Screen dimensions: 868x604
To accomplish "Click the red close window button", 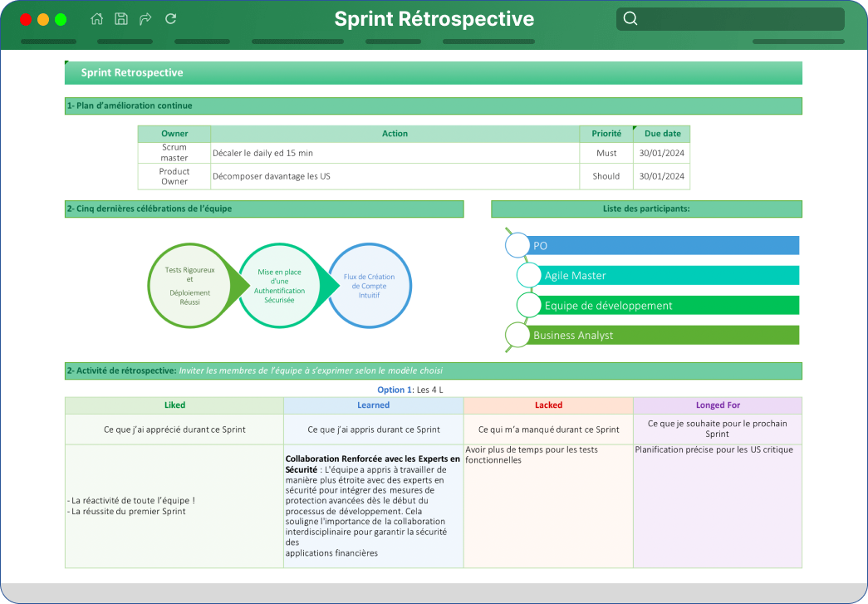I will coord(26,19).
